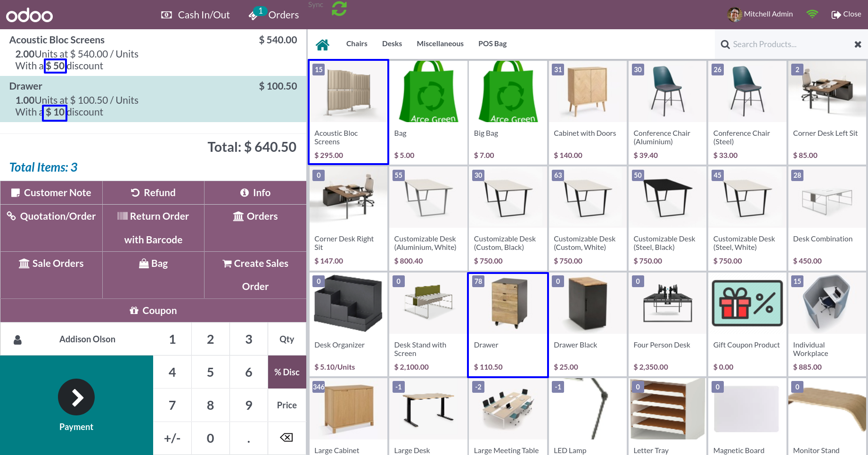Select the Acoustic Bloc Screens order line

(153, 53)
